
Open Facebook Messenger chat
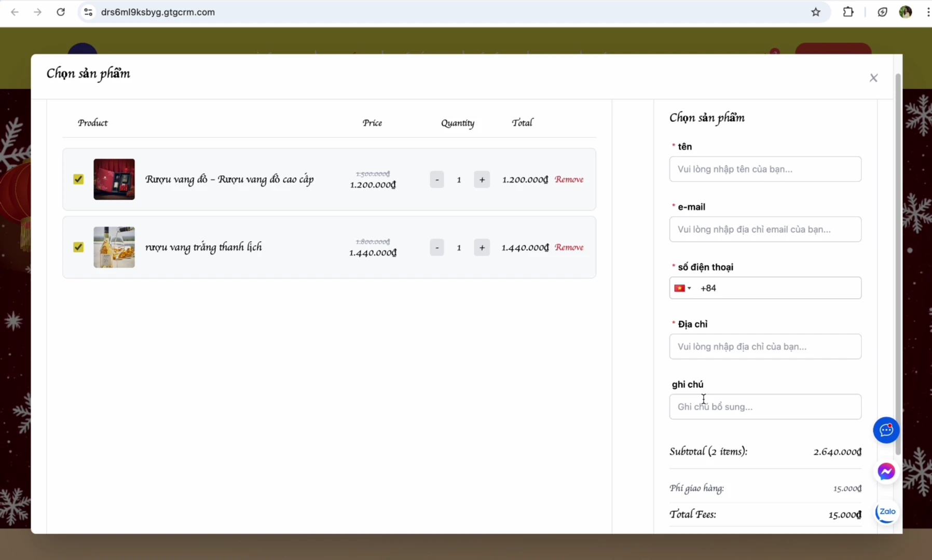(x=886, y=471)
